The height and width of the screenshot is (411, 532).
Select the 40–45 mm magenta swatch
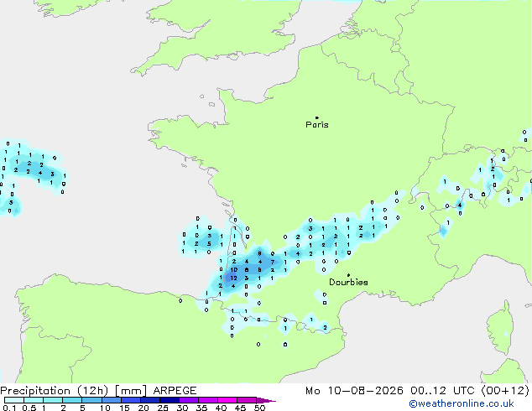(x=227, y=400)
